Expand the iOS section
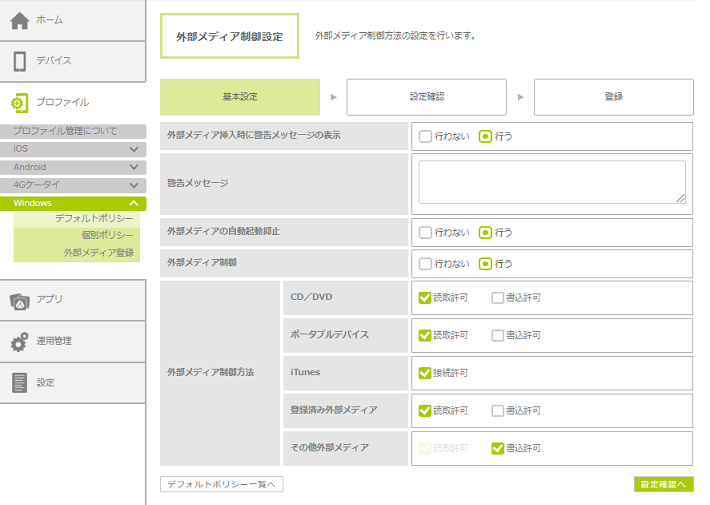Viewport: 710px width, 505px height. pos(134,149)
